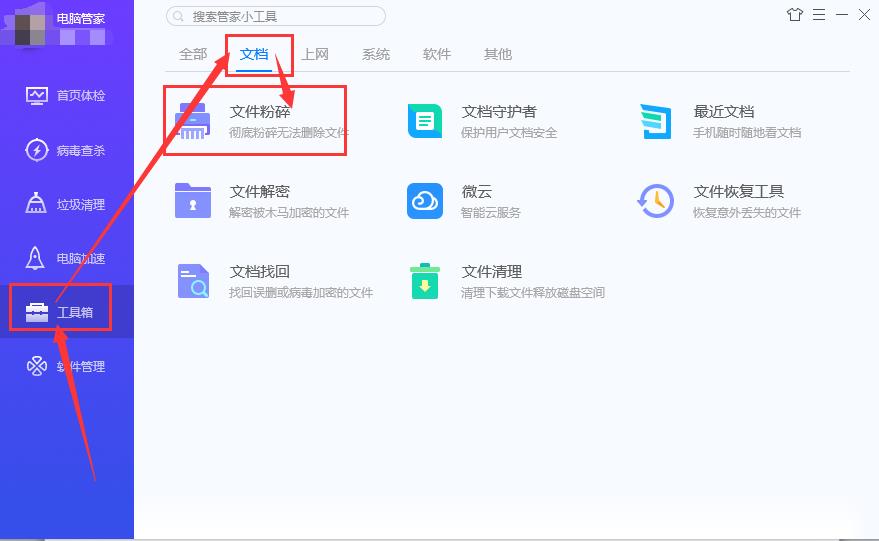Click the 微云 title text
Viewport: 879px width, 541px height.
point(476,192)
